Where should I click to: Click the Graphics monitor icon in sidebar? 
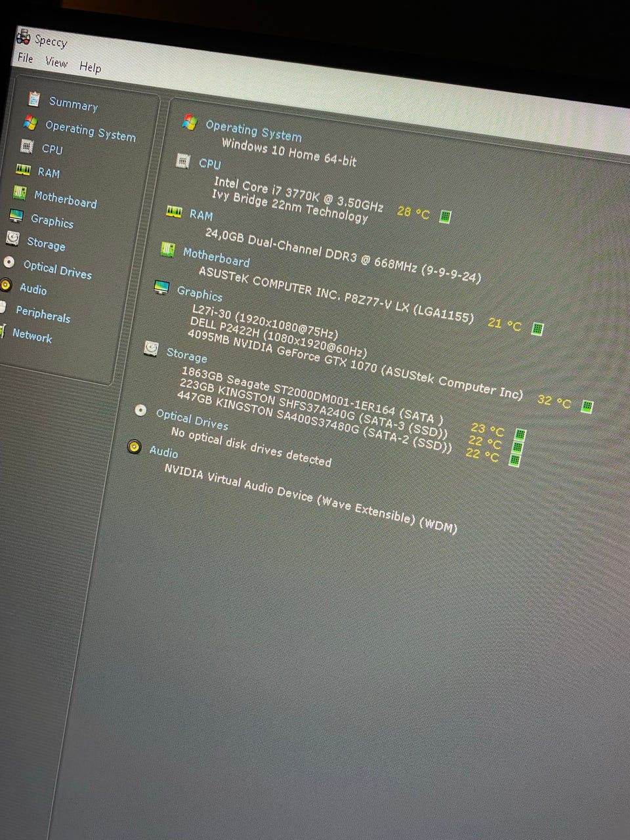(x=16, y=216)
